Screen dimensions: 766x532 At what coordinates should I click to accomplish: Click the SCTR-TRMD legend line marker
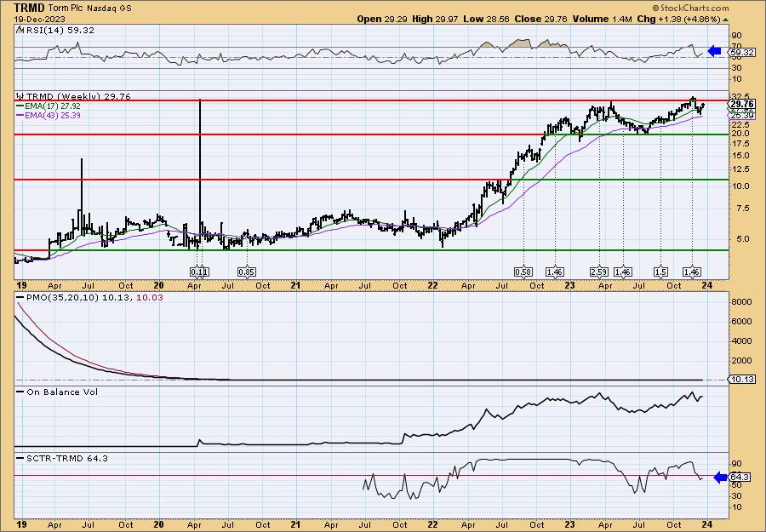pos(20,458)
